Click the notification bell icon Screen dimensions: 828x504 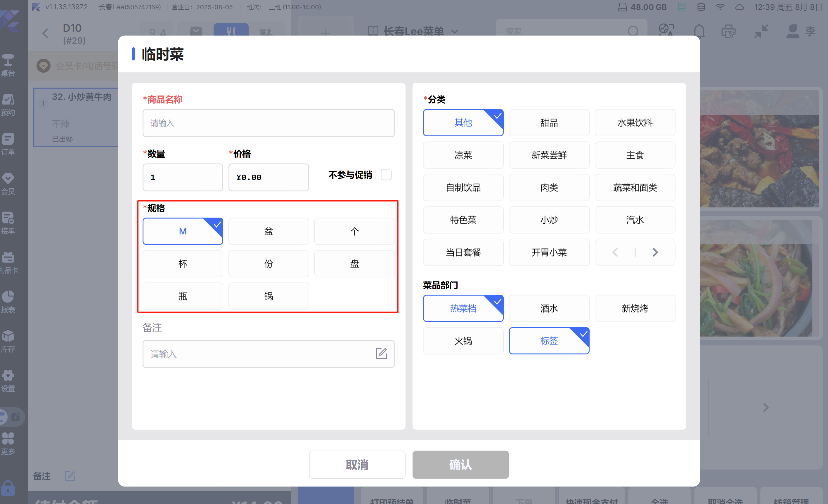[699, 31]
